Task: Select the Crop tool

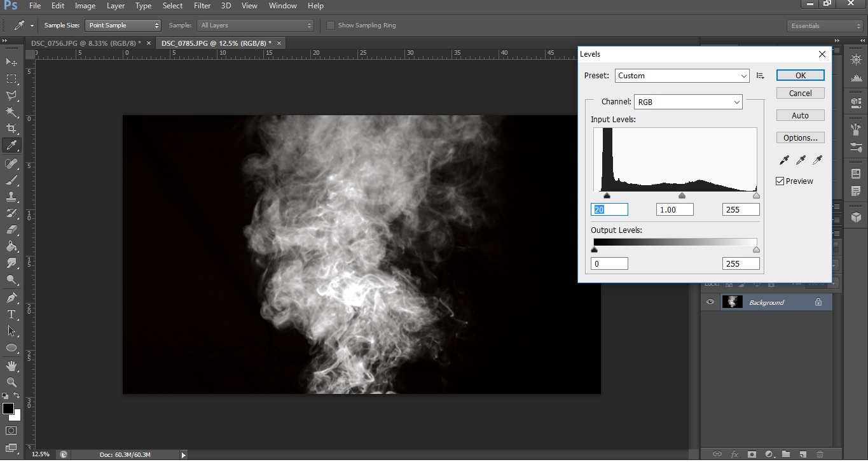Action: [11, 129]
